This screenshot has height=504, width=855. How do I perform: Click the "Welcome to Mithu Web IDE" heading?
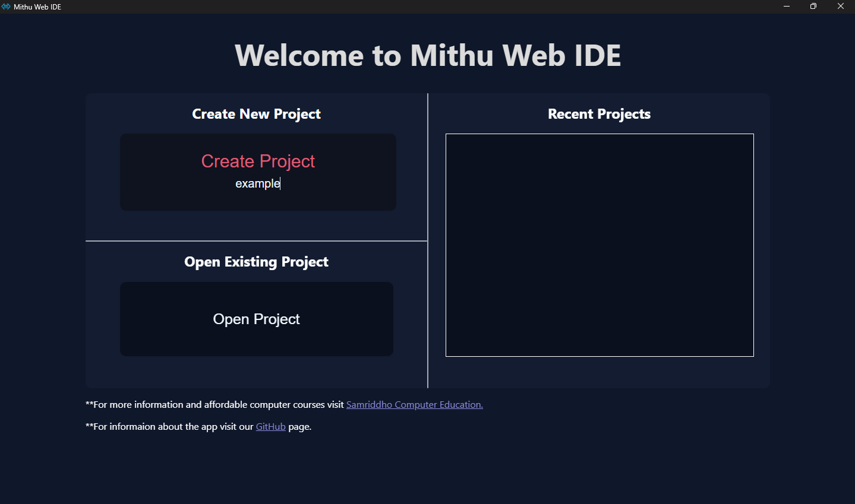click(x=428, y=55)
